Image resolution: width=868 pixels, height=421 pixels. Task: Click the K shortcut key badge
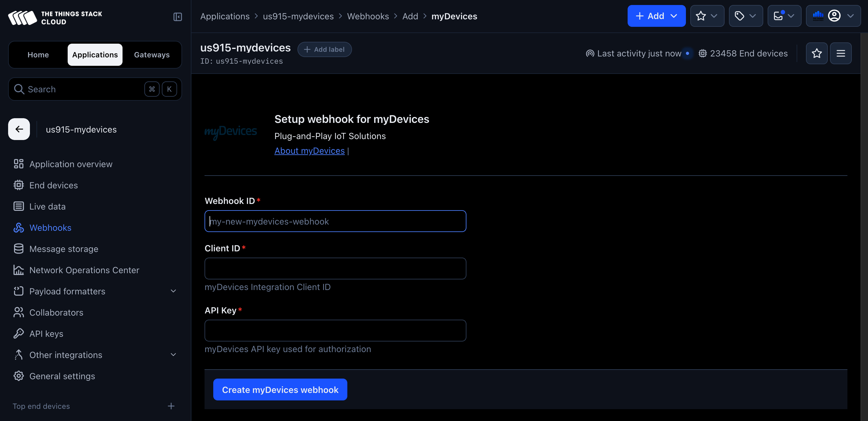[169, 89]
